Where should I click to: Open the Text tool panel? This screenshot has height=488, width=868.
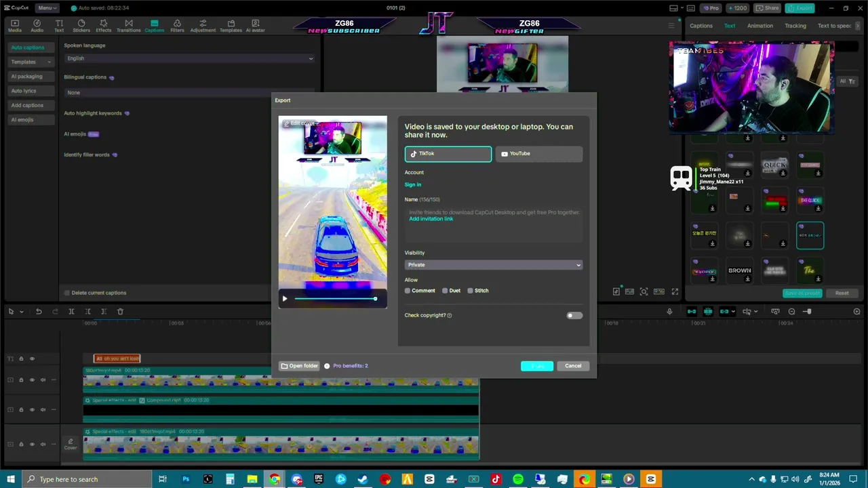(59, 26)
